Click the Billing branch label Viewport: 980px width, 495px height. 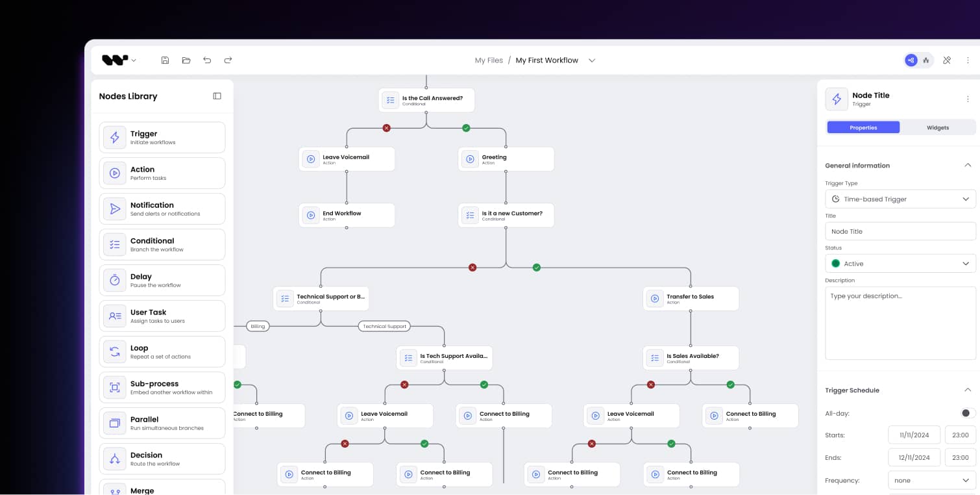(x=258, y=326)
